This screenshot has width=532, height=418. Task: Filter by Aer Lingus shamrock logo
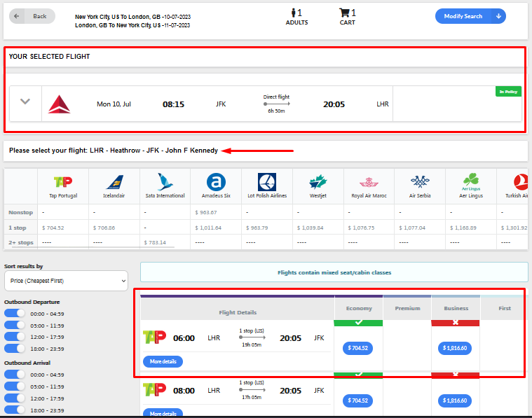point(471,181)
